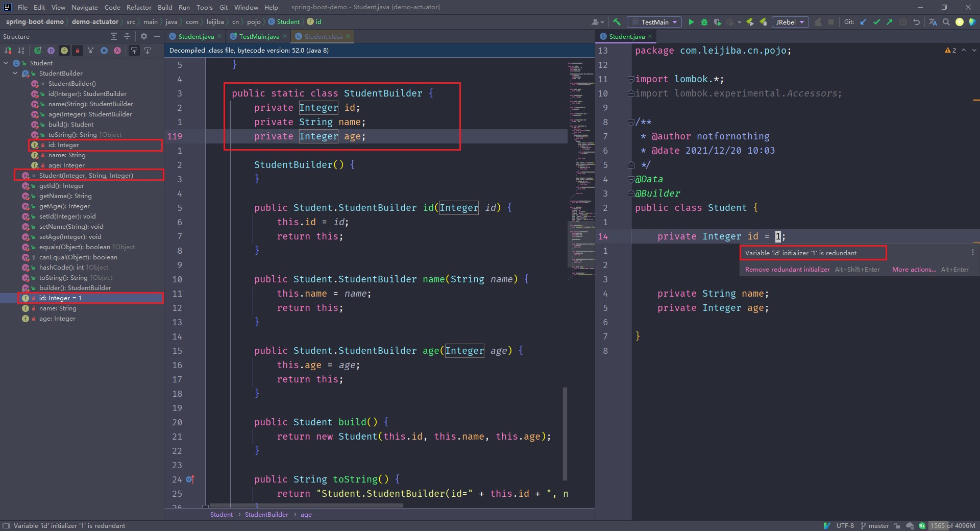Toggle Show Fields filter in Structure toolbar
This screenshot has height=531, width=980.
[64, 51]
